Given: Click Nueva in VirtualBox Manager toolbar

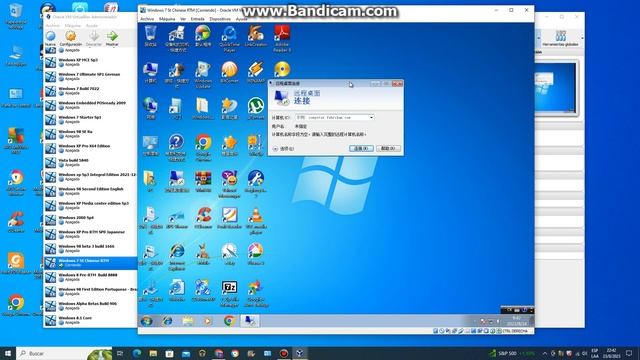Looking at the screenshot, I should [50, 38].
